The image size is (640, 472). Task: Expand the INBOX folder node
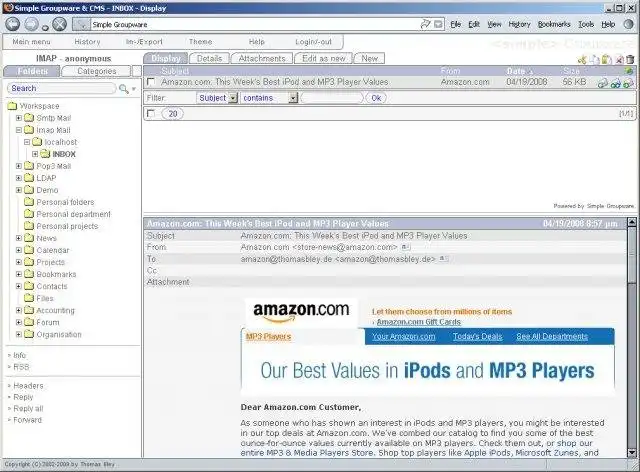pos(35,154)
